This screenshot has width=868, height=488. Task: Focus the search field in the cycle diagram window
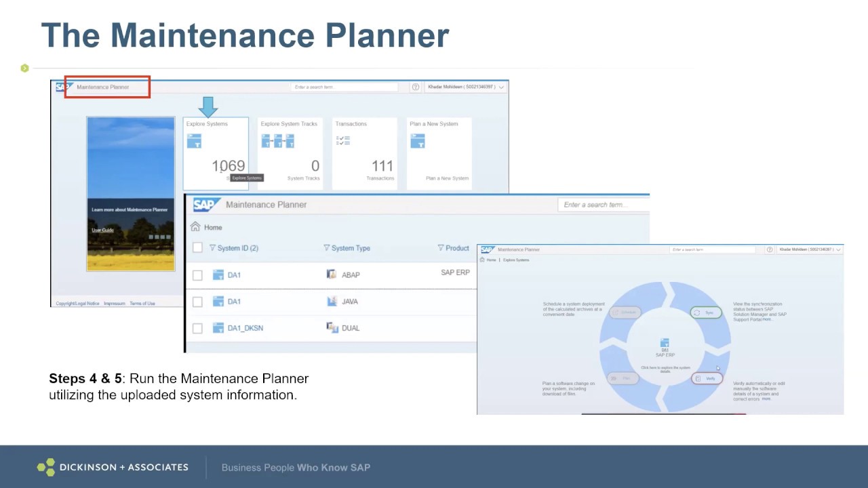pos(713,249)
